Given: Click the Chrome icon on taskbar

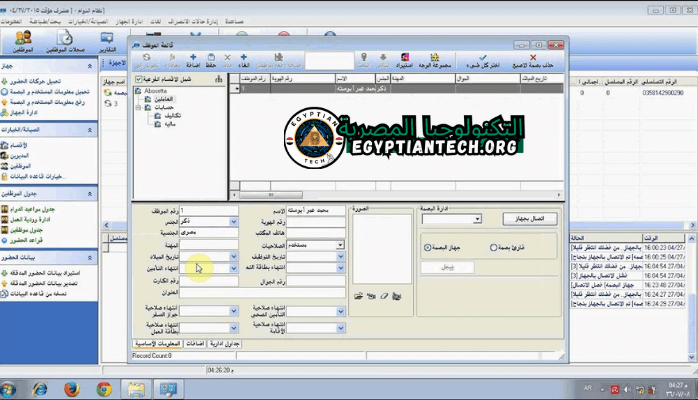Looking at the screenshot, I should (104, 389).
